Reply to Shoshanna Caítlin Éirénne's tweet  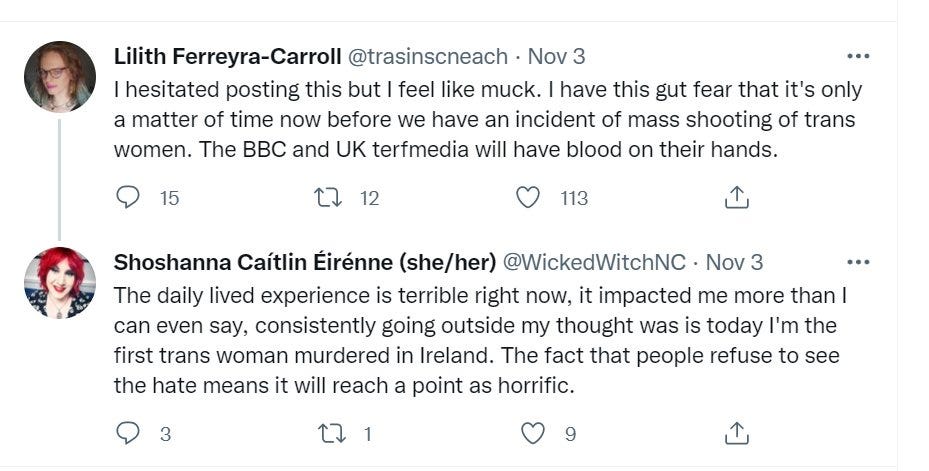[x=128, y=433]
